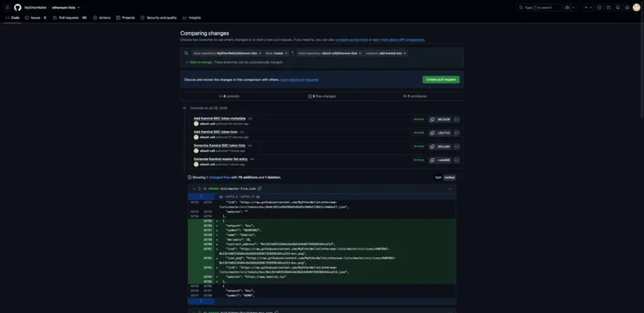
Task: Expand all lines in dist/master-file.json
Action: [199, 189]
